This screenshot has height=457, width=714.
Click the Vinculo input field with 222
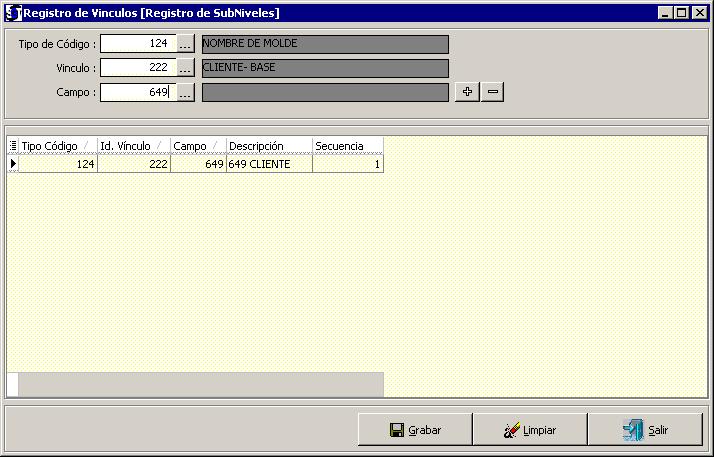pyautogui.click(x=138, y=68)
